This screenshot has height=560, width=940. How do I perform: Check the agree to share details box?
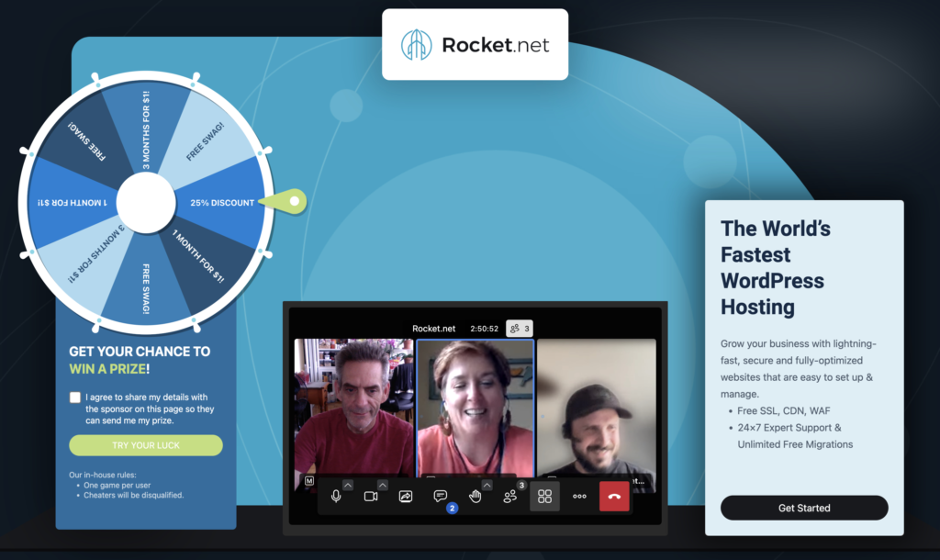[75, 398]
